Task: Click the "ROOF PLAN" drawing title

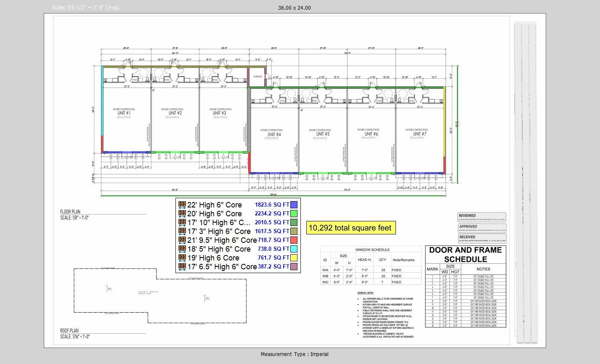Action: (x=69, y=331)
